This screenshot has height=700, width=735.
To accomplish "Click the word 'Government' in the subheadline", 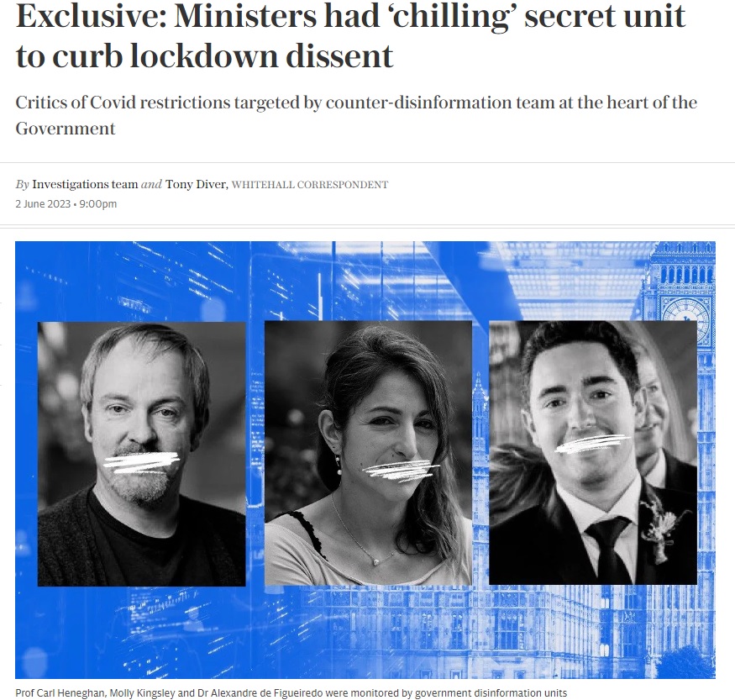I will coord(66,128).
